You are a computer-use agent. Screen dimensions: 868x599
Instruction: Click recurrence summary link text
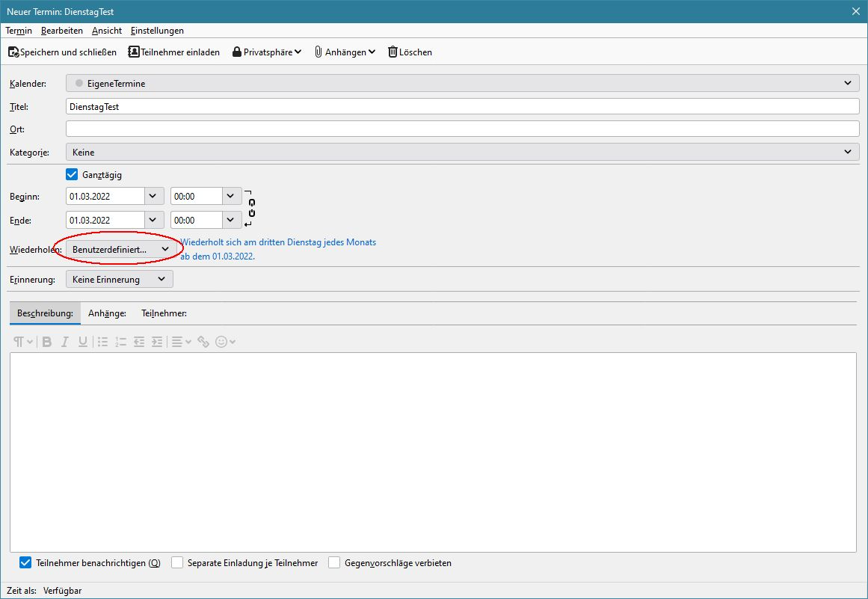278,249
